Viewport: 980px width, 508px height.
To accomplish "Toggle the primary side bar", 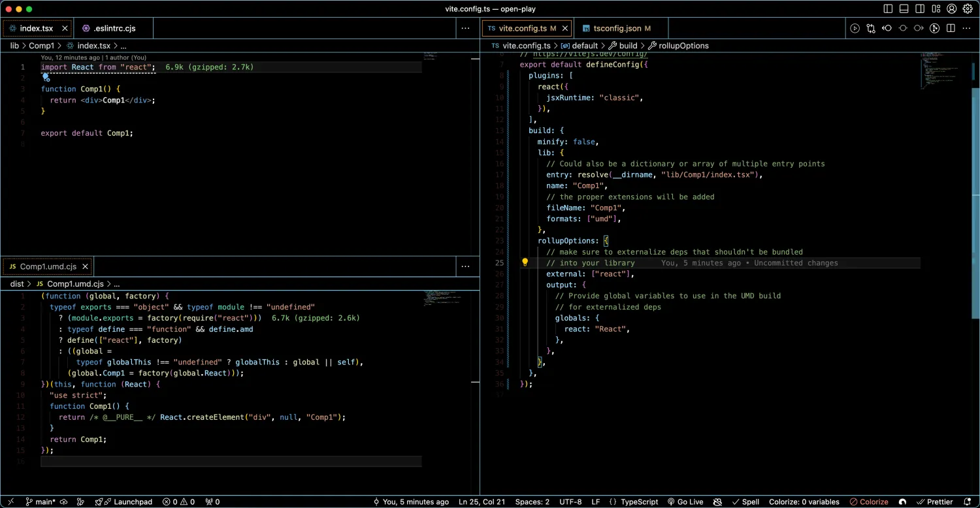I will pos(888,9).
